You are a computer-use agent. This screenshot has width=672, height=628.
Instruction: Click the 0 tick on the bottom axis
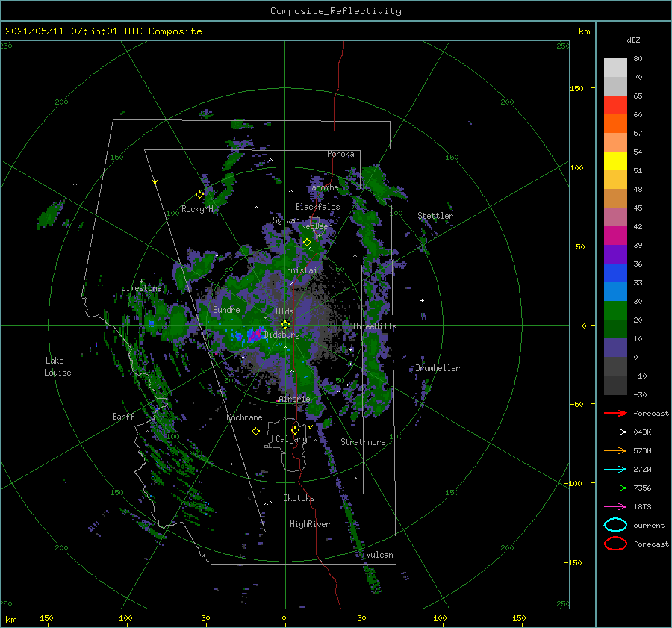284,618
